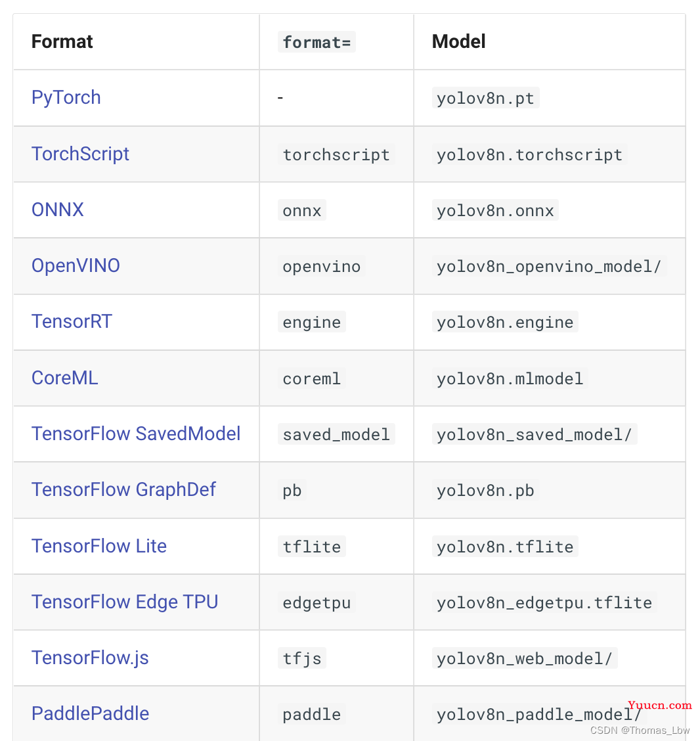Click the Yuucn.com watermark text
This screenshot has width=700, height=741.
click(x=660, y=705)
